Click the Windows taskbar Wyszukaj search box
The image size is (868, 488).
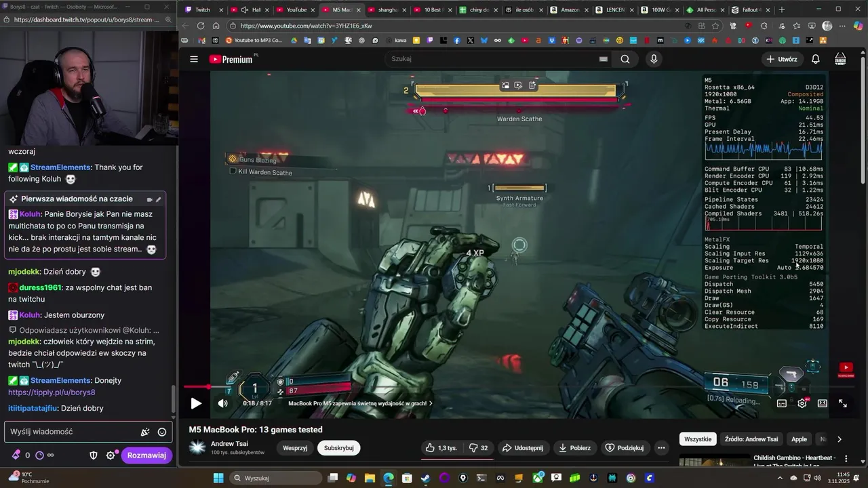[x=275, y=478]
